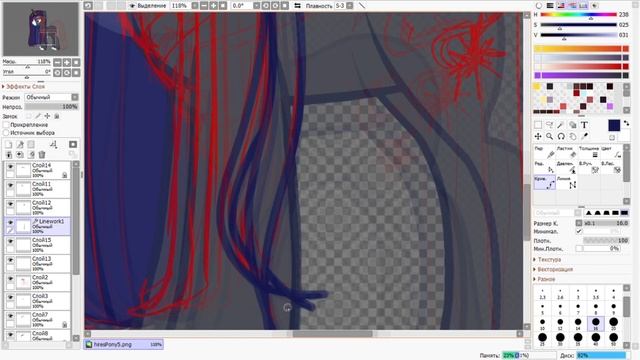The width and height of the screenshot is (640, 360).
Task: Reset rotation in navigator panel
Action: coord(76,73)
